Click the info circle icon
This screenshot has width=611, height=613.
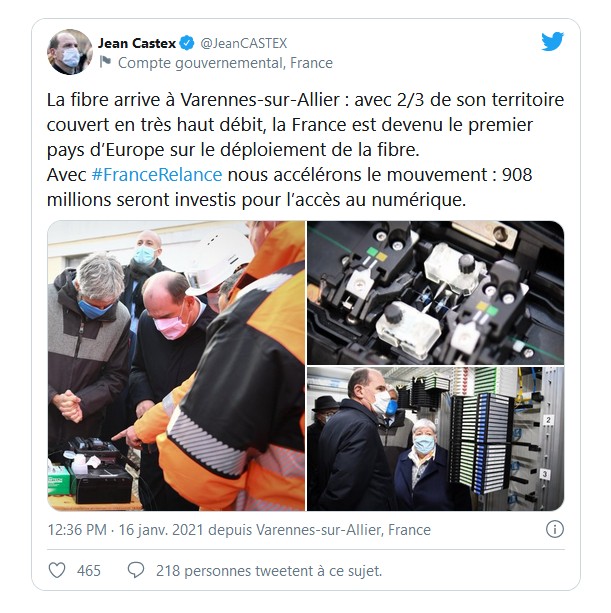coord(555,529)
